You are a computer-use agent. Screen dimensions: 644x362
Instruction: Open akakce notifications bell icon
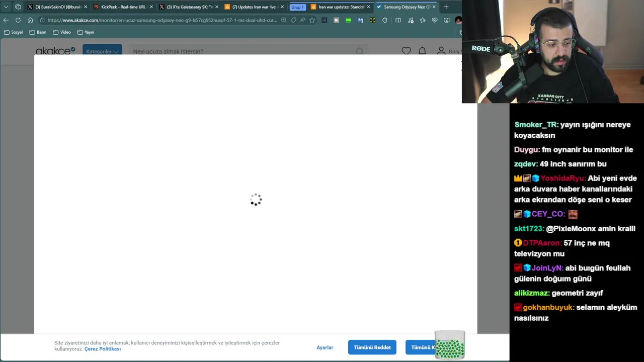(x=422, y=51)
